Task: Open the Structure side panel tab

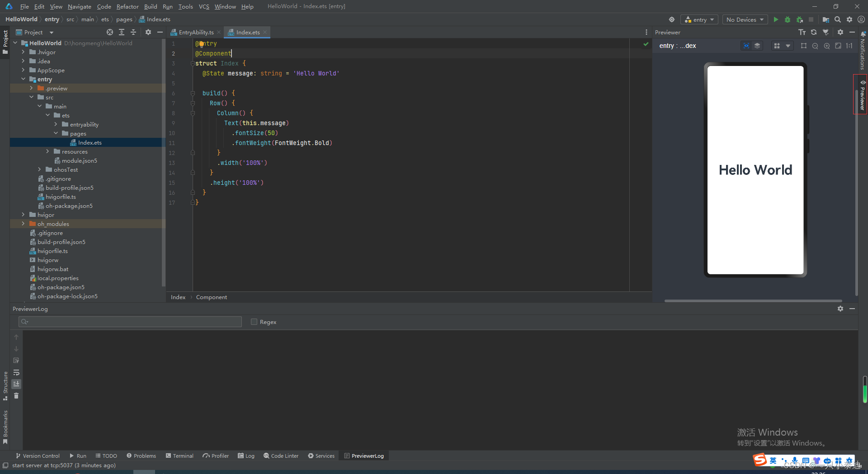Action: click(x=5, y=385)
